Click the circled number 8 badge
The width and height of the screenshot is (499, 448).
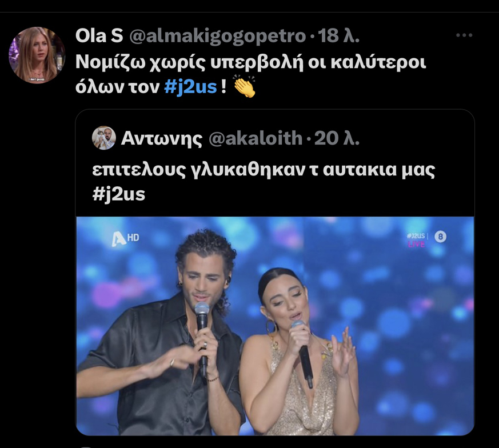(441, 237)
